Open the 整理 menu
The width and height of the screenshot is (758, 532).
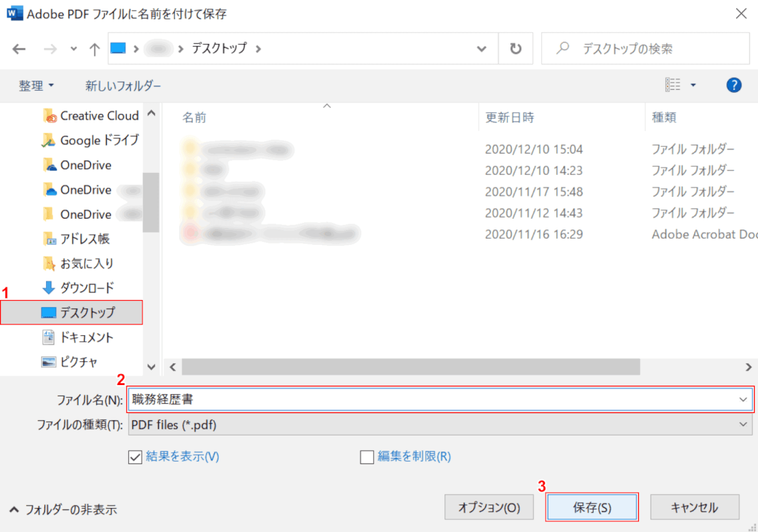click(36, 86)
